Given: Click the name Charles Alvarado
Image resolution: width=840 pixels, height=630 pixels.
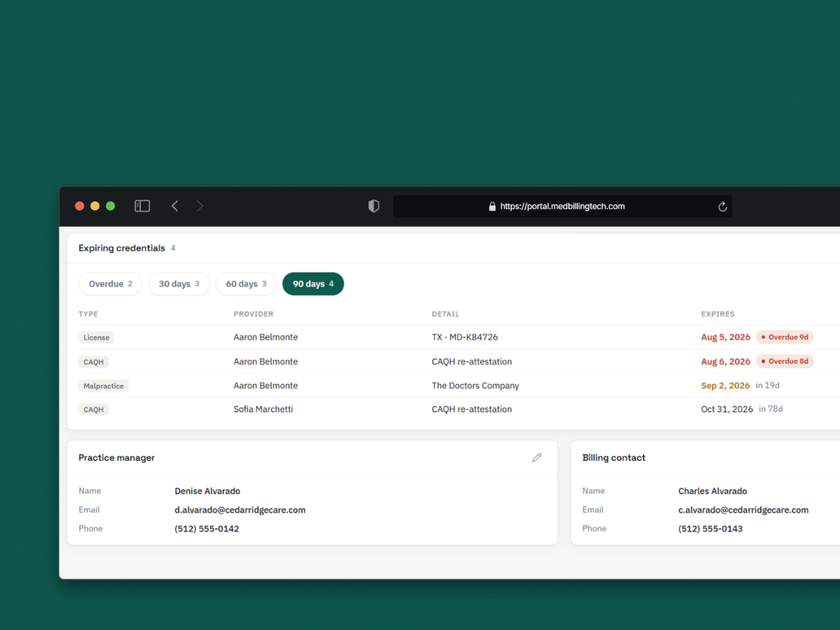Looking at the screenshot, I should tap(712, 491).
